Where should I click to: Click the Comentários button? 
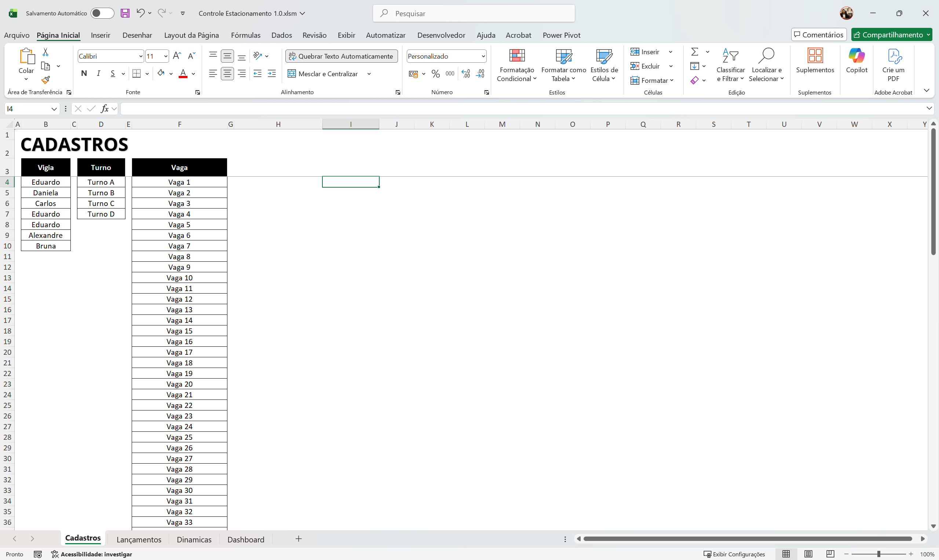818,35
